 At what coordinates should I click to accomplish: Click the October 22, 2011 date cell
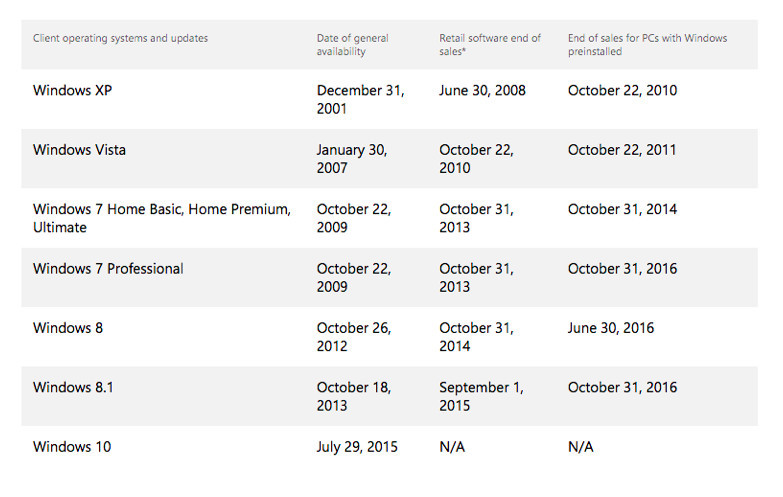(622, 150)
